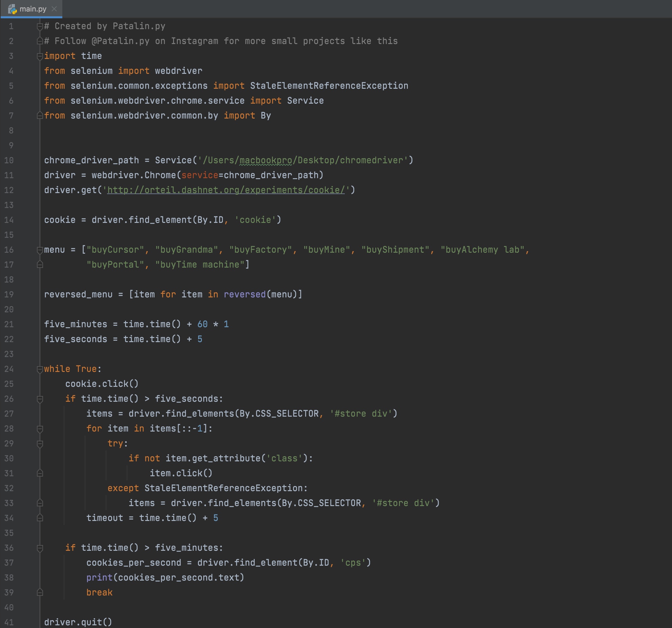Click the print(cookies_per_second.text) statement

165,578
